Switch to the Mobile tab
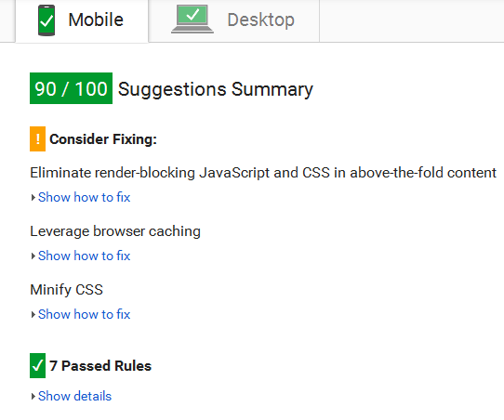This screenshot has height=420, width=504. pos(82,20)
